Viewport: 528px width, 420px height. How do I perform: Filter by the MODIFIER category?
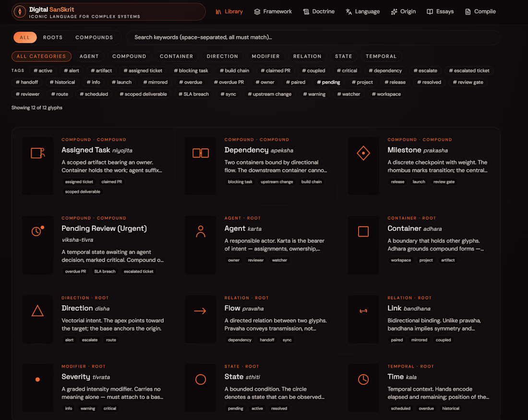coord(266,56)
